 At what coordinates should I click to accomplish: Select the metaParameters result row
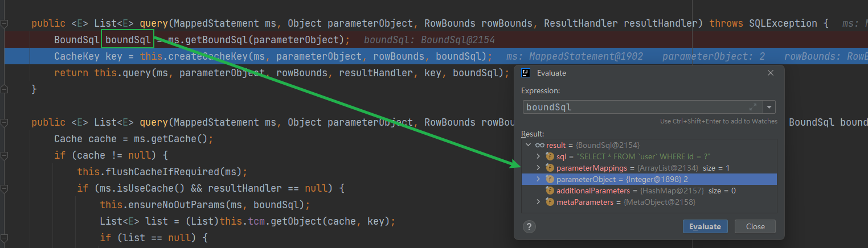(x=625, y=202)
